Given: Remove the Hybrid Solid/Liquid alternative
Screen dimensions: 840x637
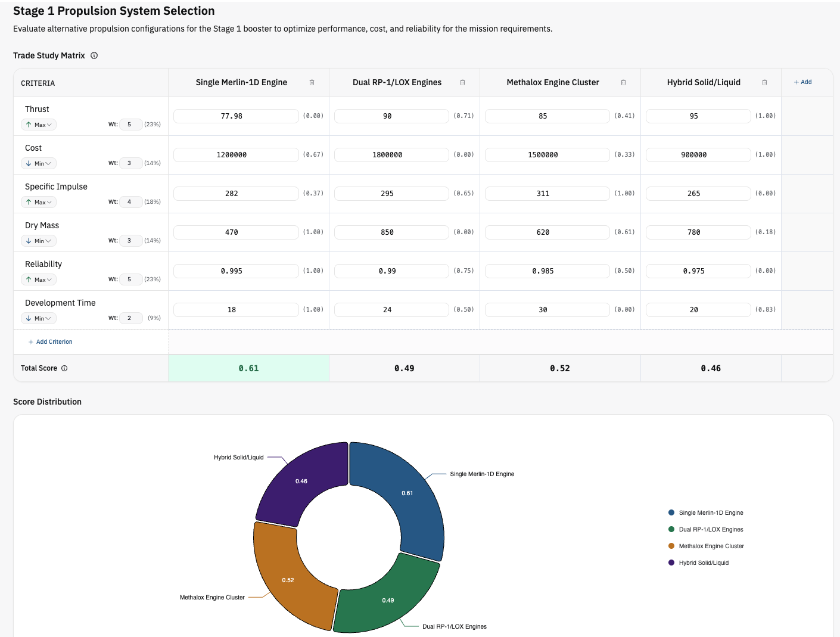Looking at the screenshot, I should click(x=765, y=83).
